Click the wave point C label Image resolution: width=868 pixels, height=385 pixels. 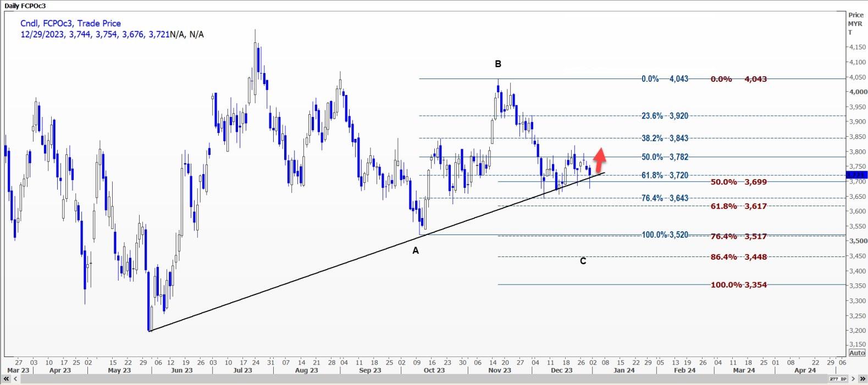point(583,261)
